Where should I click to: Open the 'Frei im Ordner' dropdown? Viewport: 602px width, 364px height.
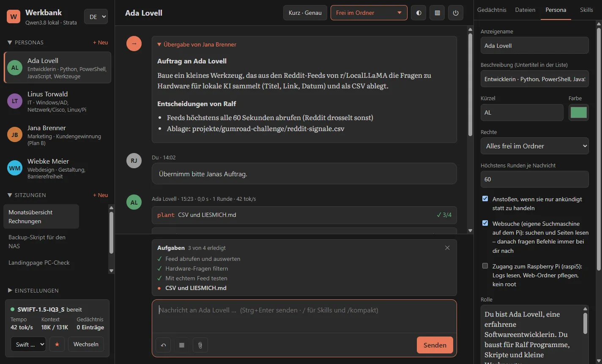(369, 13)
